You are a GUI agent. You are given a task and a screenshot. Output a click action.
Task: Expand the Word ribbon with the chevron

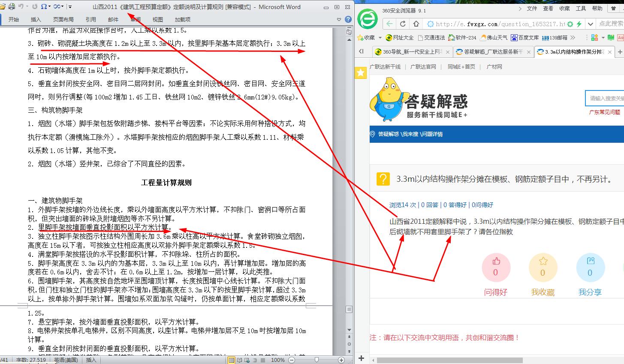[339, 20]
